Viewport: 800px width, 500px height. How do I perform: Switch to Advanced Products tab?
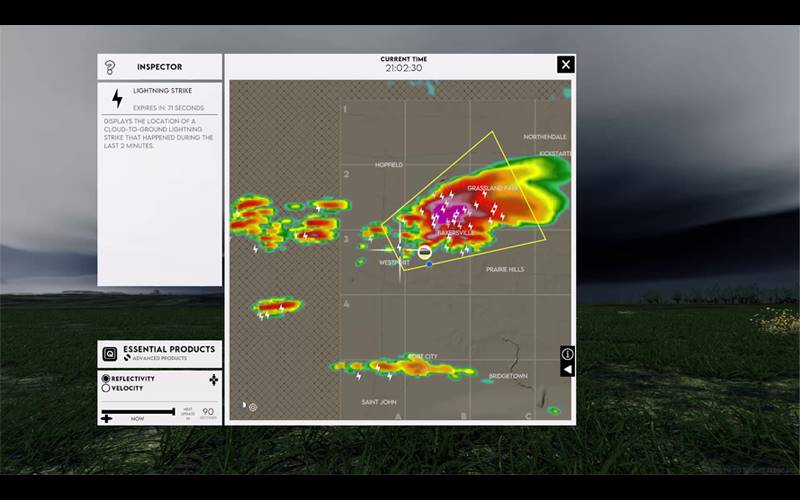pos(160,358)
